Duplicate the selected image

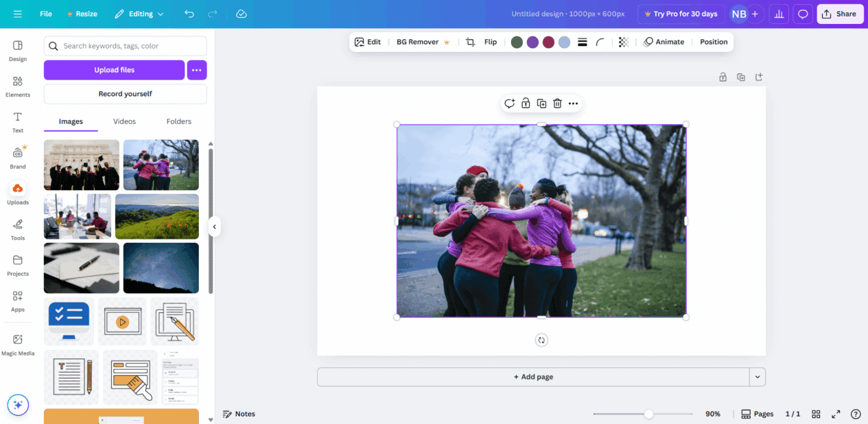(541, 103)
